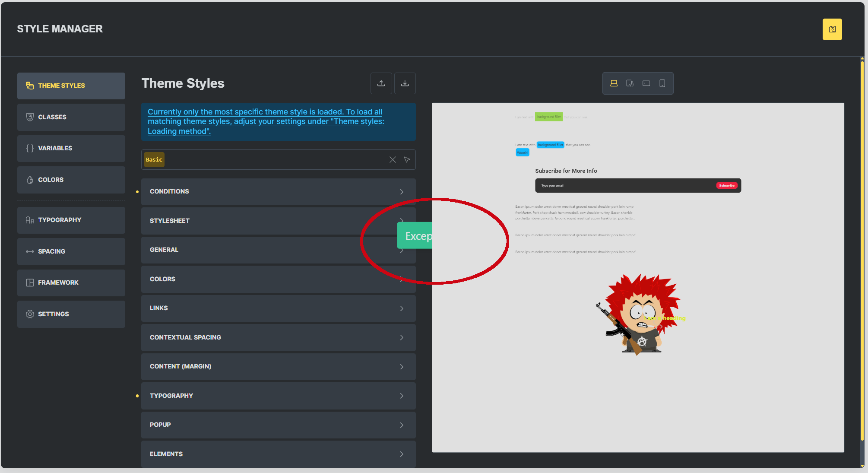Viewport: 868px width, 473px height.
Task: Expand the Typography accordion panel
Action: click(278, 396)
